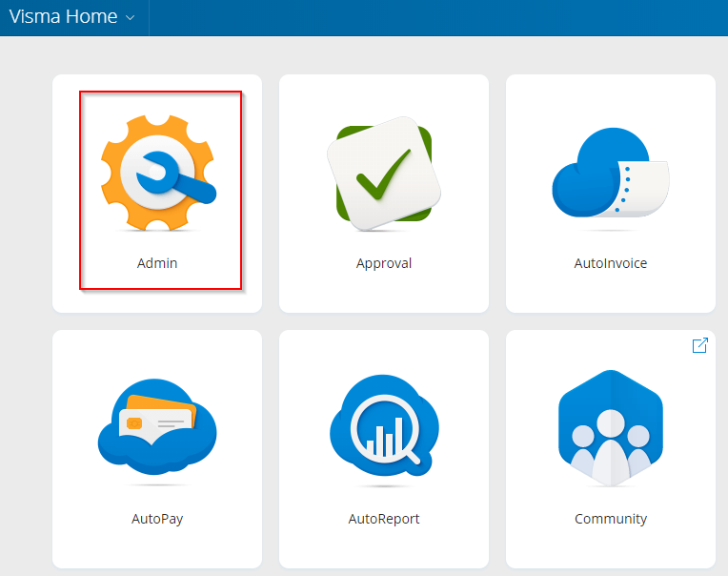Expand the Visma Home dropdown arrow
Image resolution: width=728 pixels, height=576 pixels.
pos(131,18)
